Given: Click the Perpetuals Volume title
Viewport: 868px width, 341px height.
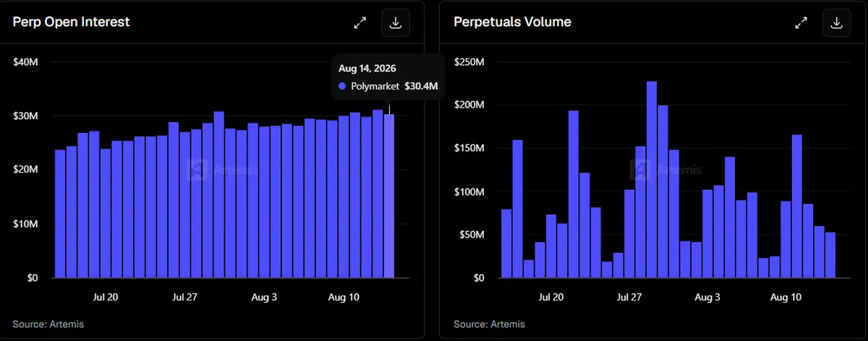Looking at the screenshot, I should tap(512, 22).
